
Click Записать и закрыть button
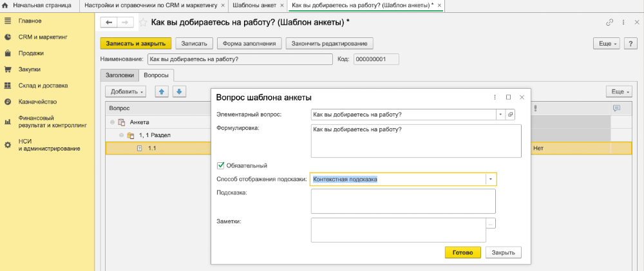[135, 43]
